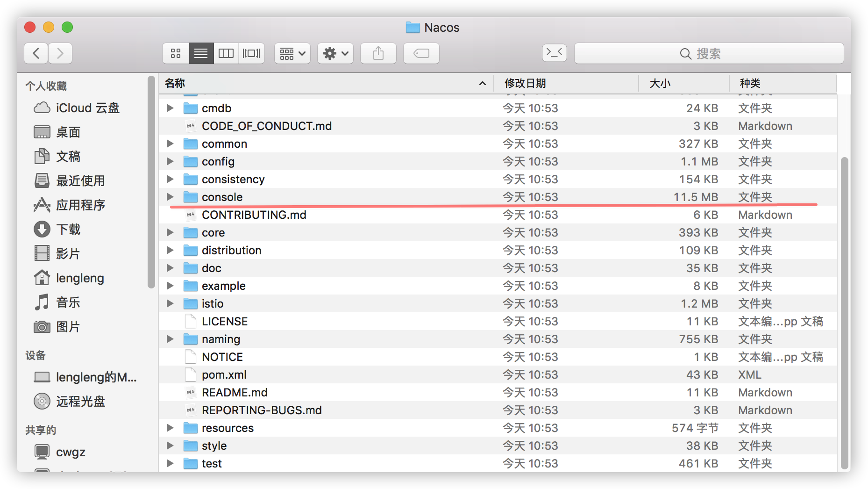This screenshot has height=489, width=868.
Task: Sort by 种类 column header
Action: [x=783, y=83]
